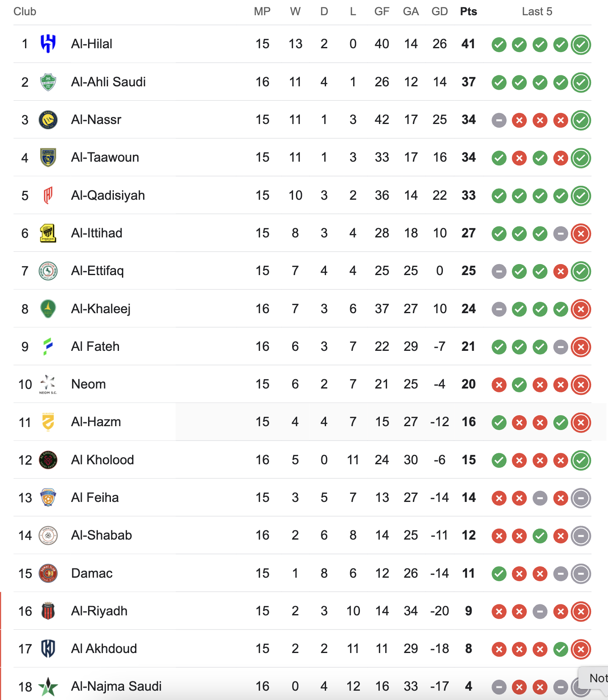608x700 pixels.
Task: Click the Pts column header
Action: tap(468, 11)
